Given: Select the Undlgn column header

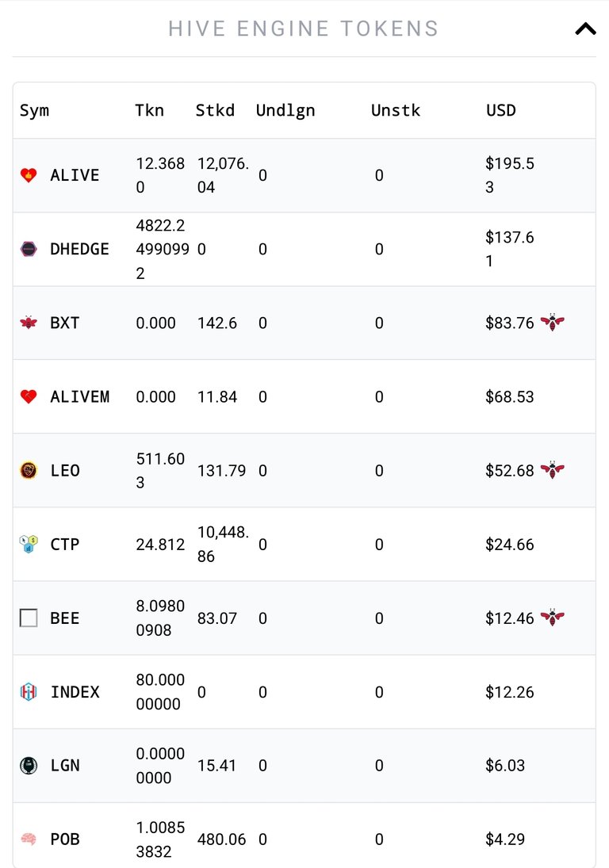Looking at the screenshot, I should click(285, 111).
